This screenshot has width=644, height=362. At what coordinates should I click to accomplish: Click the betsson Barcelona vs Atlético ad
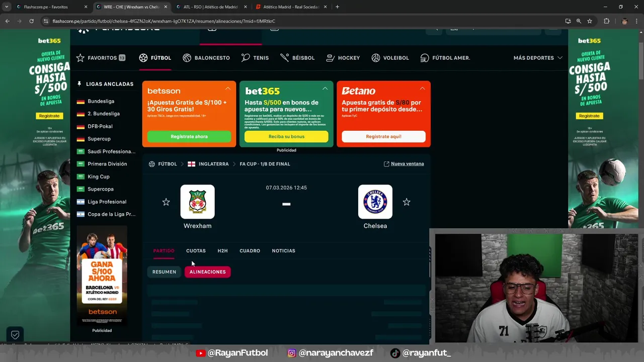click(102, 276)
